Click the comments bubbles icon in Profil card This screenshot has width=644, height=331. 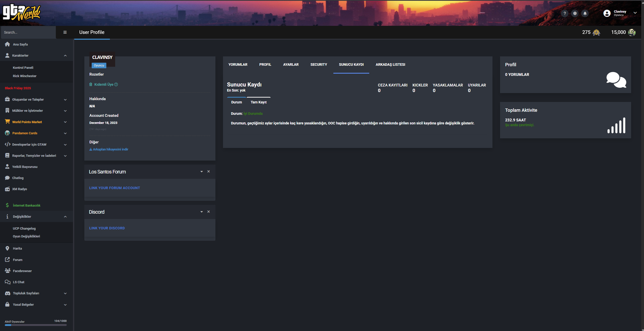coord(616,80)
